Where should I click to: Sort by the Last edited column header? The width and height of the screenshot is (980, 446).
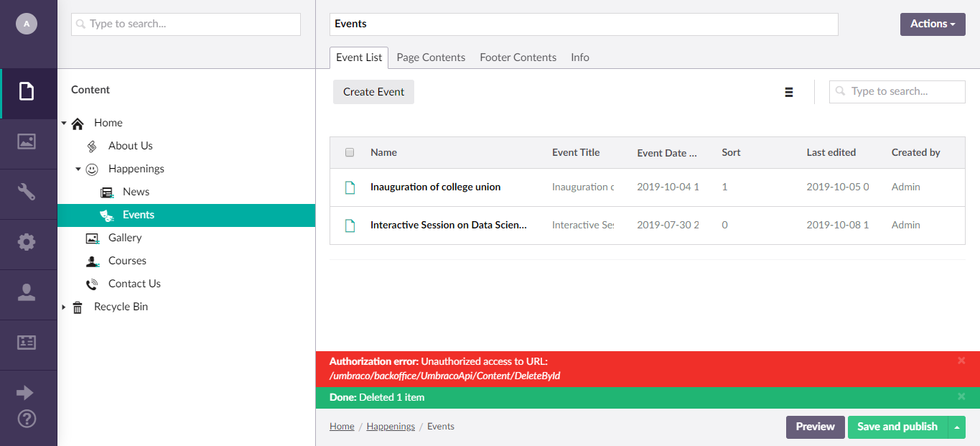[831, 152]
